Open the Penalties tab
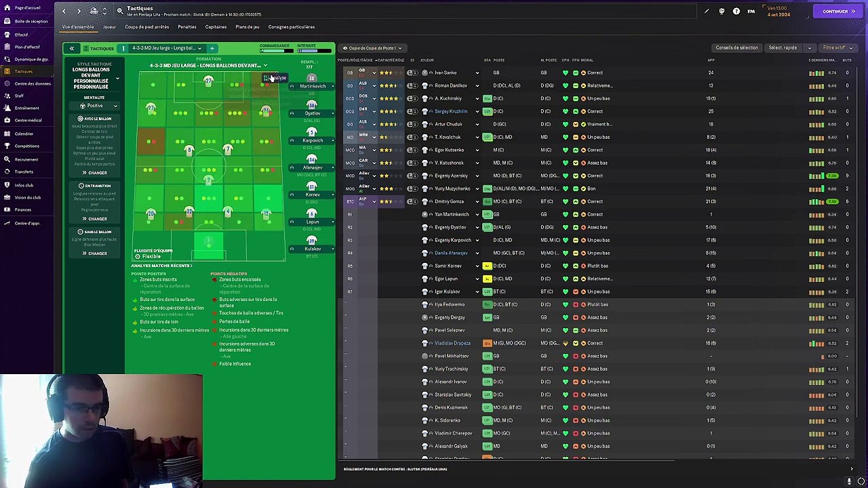This screenshot has width=868, height=488. point(186,27)
